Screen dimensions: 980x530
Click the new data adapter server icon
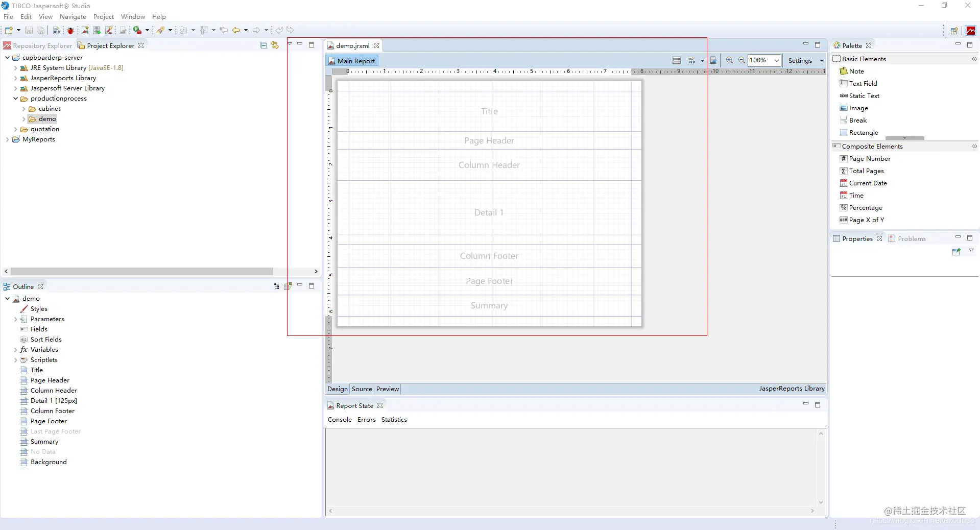(x=97, y=30)
